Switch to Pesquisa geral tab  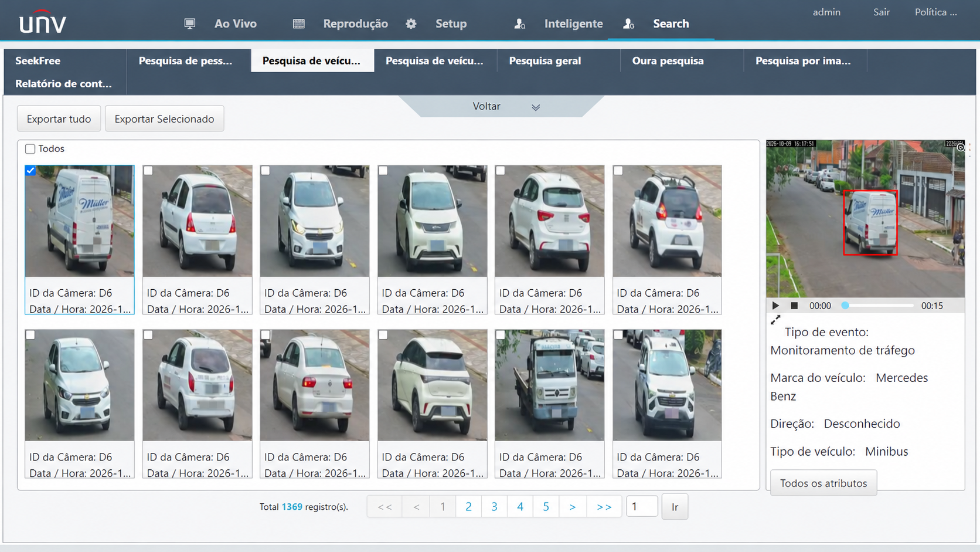click(x=559, y=60)
